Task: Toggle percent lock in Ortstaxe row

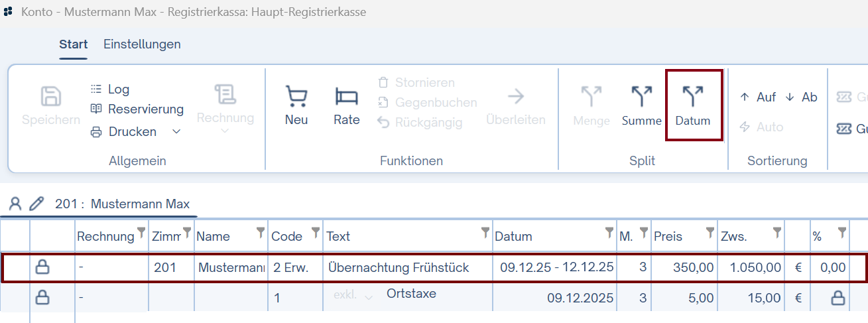Action: [838, 298]
